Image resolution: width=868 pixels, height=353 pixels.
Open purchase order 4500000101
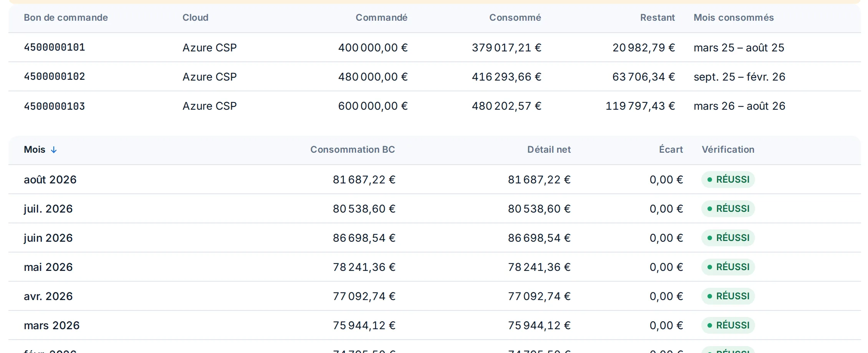[x=55, y=47]
